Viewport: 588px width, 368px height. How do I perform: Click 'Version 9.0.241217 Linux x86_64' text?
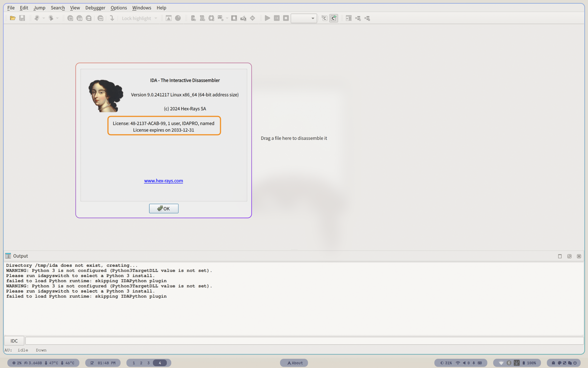(164, 95)
